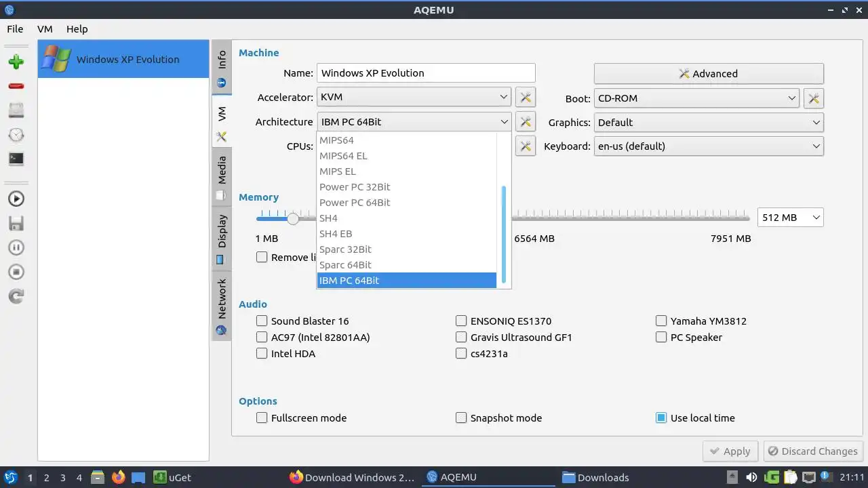Click the Discard Changes button
The height and width of the screenshot is (488, 868).
812,451
